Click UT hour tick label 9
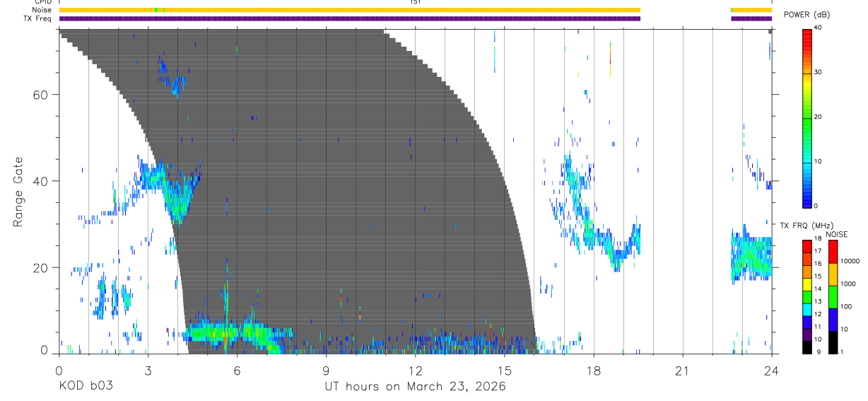Image resolution: width=868 pixels, height=401 pixels. pos(326,371)
